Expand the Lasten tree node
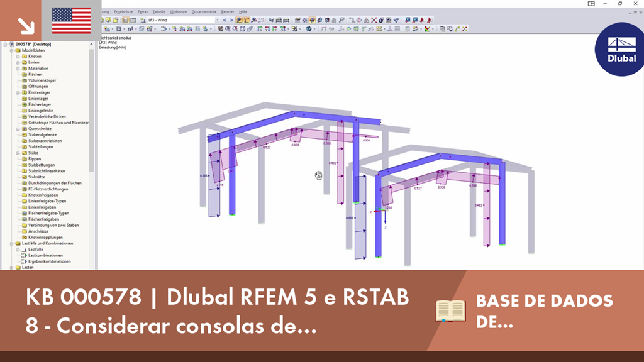 click(12, 268)
